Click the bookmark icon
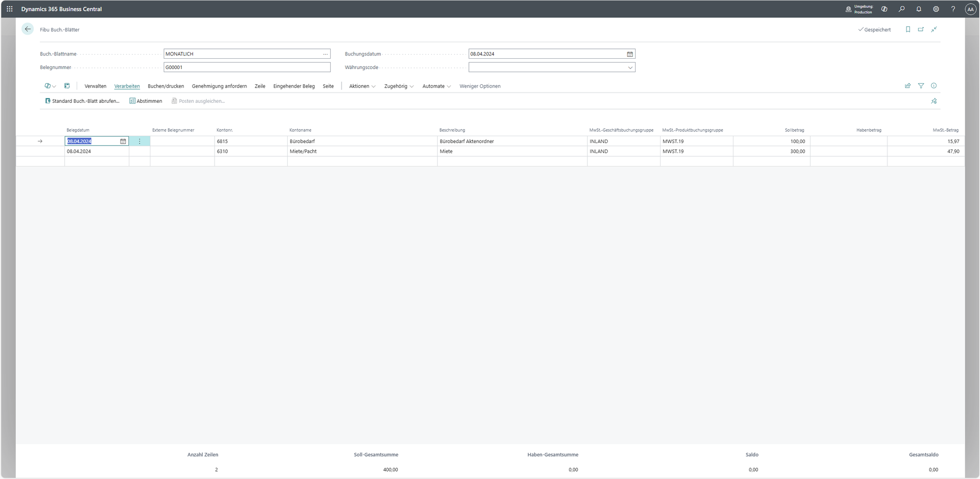This screenshot has width=980, height=479. click(908, 29)
